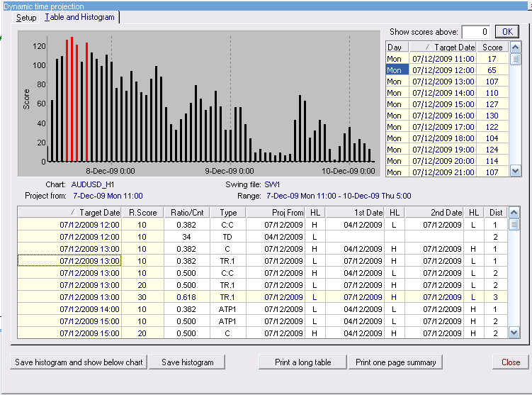This screenshot has width=532, height=395.
Task: Click Print one page summary
Action: (x=395, y=362)
